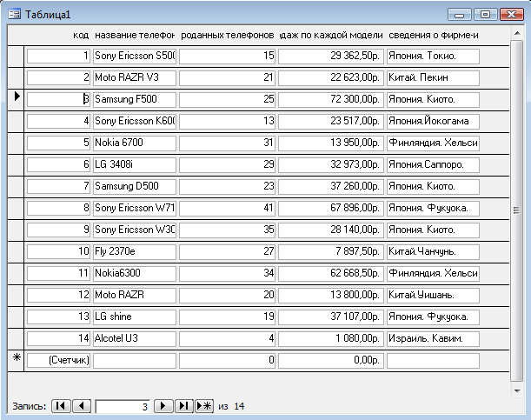The image size is (531, 420).
Task: Select row selector of Sony Ericsson S500 record
Action: pos(16,57)
